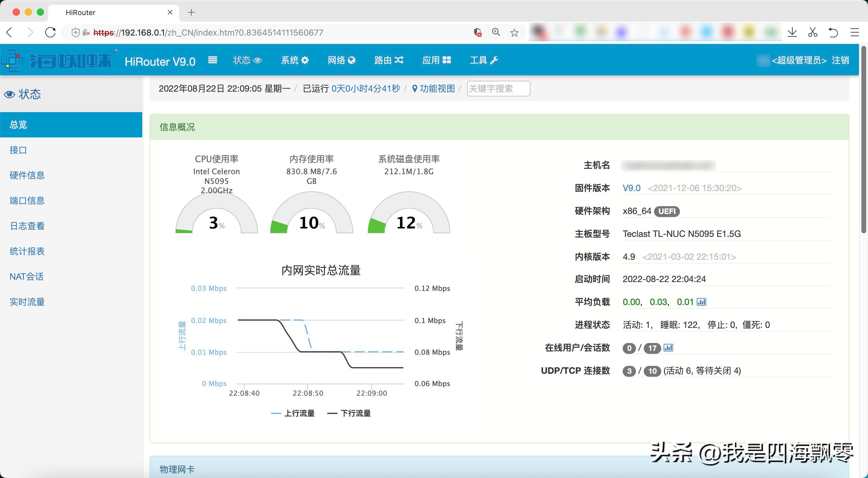Open NAT会话 in the sidebar
This screenshot has width=868, height=478.
pyautogui.click(x=27, y=277)
